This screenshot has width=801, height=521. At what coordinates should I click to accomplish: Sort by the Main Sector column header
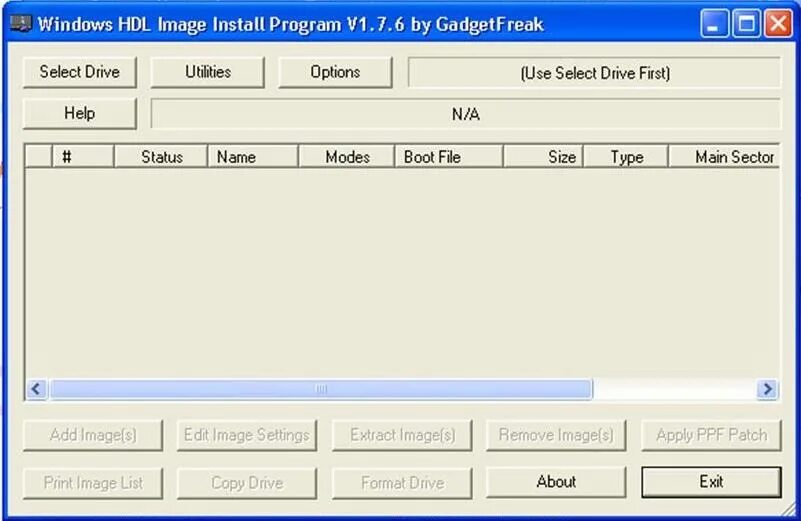pos(724,156)
